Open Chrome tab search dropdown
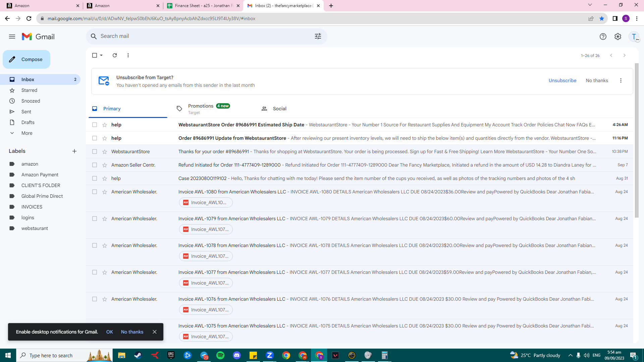644x362 pixels. coord(590,5)
